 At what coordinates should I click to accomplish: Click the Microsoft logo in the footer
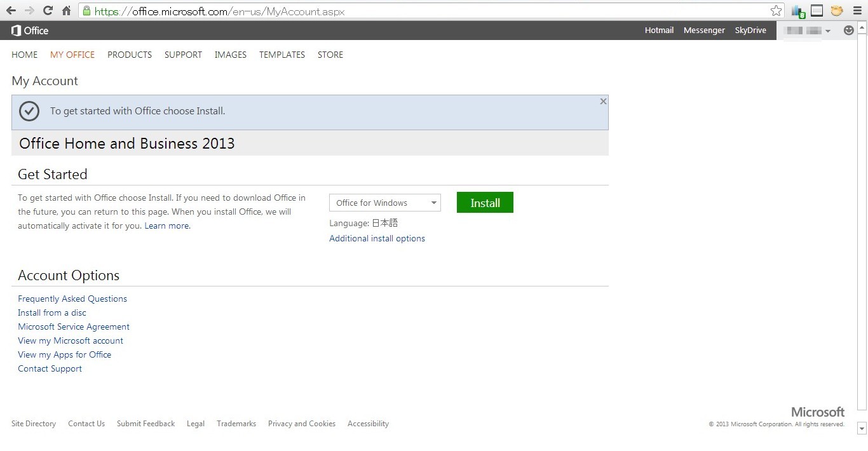coord(818,412)
